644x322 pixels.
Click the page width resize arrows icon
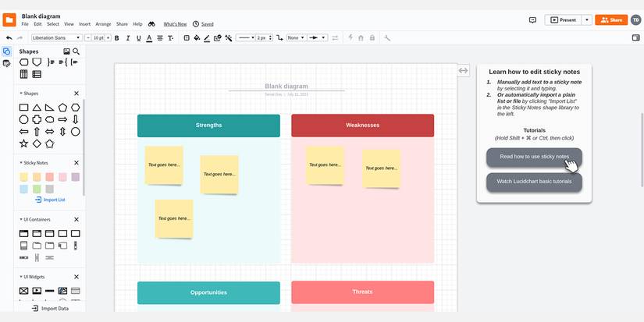463,70
